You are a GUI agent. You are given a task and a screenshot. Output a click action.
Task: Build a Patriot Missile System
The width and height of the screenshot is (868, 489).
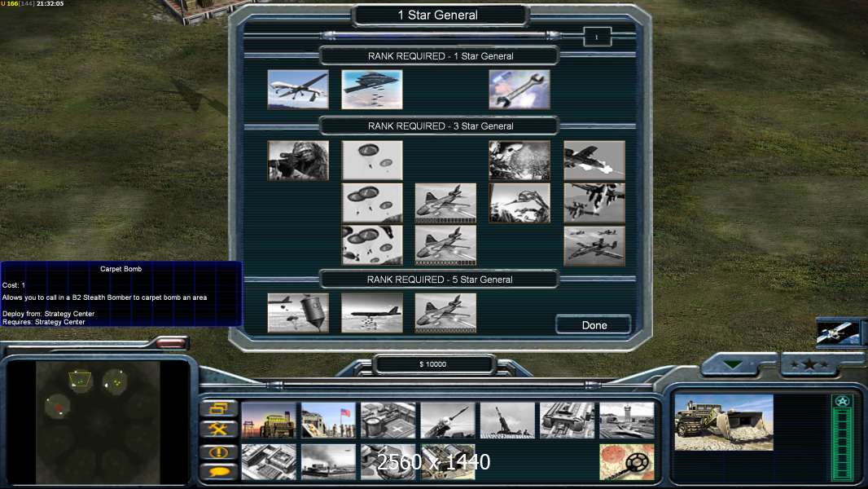tap(448, 421)
